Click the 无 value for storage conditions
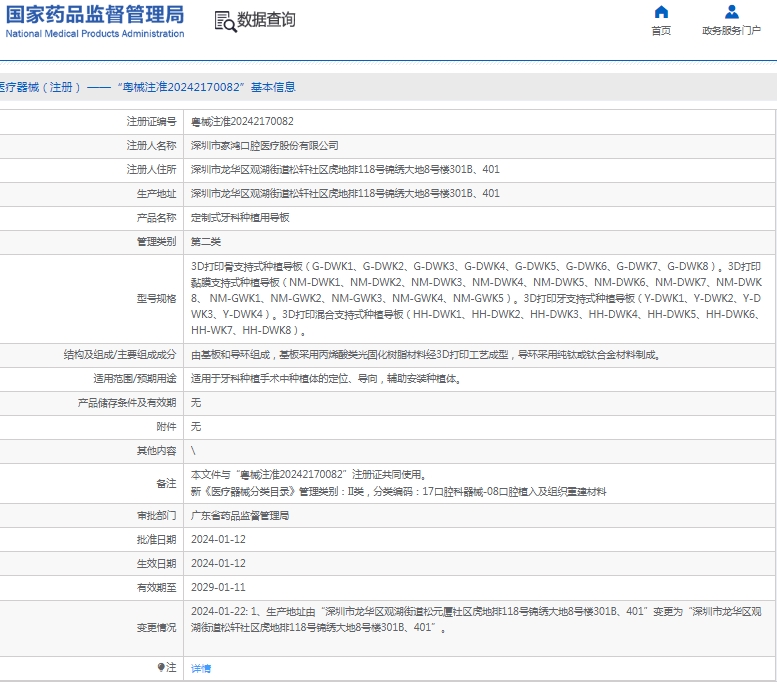The image size is (777, 685). (196, 402)
